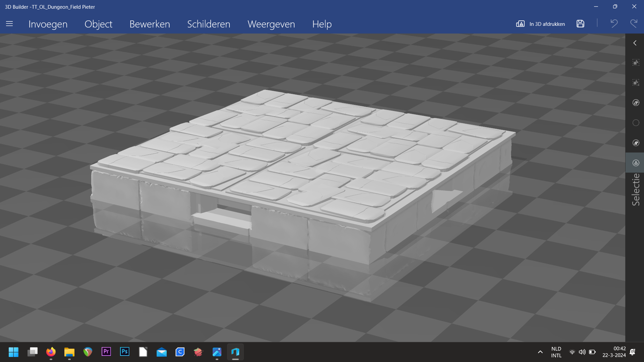
Task: Open the Photos app from taskbar
Action: [217, 352]
